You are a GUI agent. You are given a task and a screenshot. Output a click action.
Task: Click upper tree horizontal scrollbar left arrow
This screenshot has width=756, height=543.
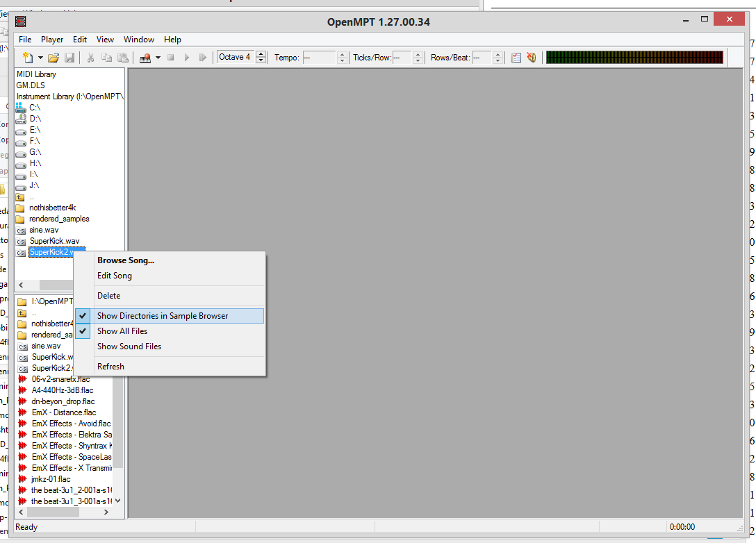point(21,285)
